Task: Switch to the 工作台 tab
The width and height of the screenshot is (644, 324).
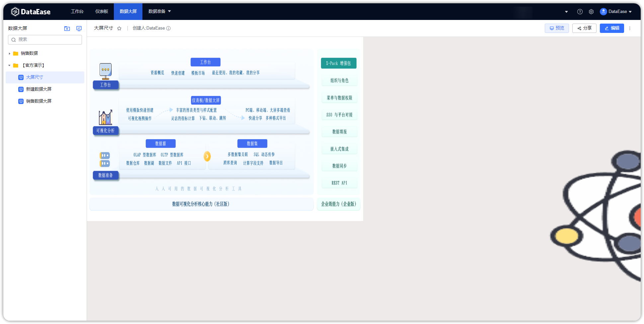Action: click(77, 11)
